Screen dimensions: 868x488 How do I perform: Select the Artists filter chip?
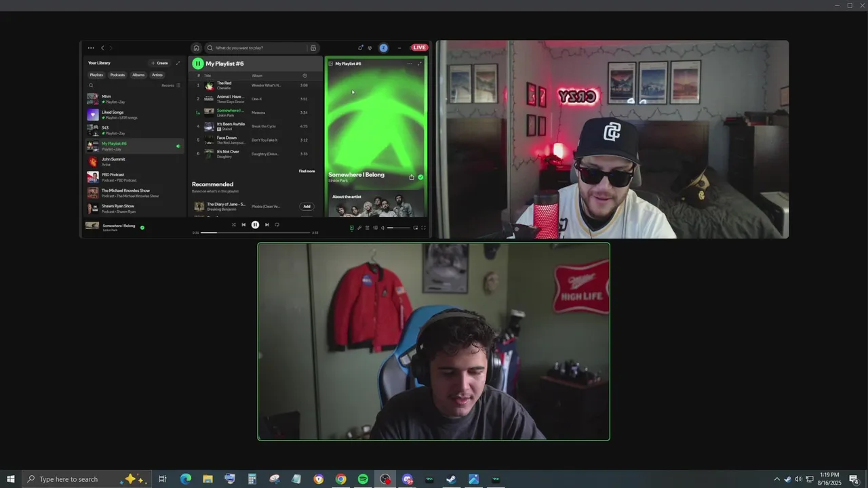click(x=157, y=75)
